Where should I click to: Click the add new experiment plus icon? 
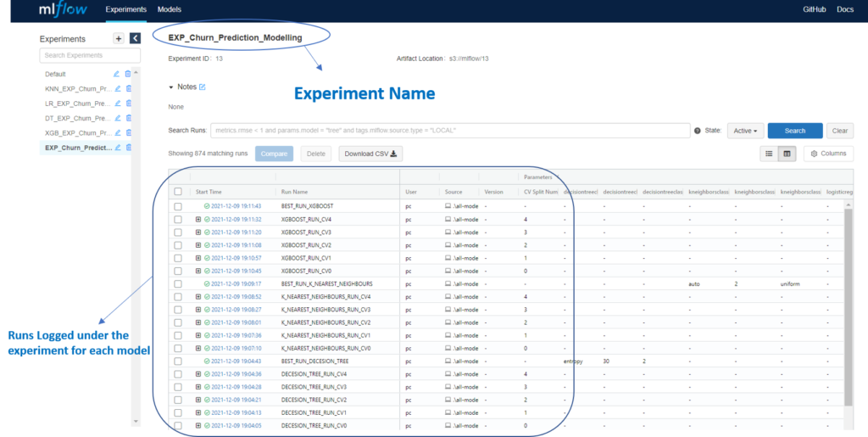point(119,38)
